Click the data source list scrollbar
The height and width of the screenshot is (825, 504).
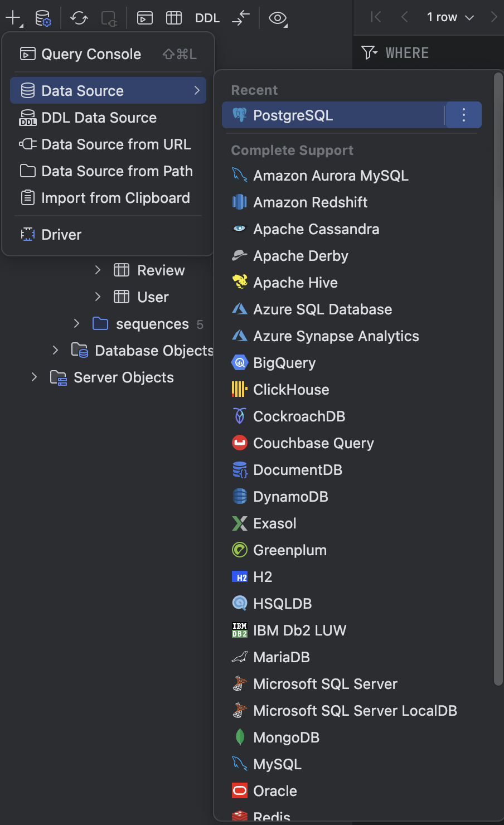498,379
